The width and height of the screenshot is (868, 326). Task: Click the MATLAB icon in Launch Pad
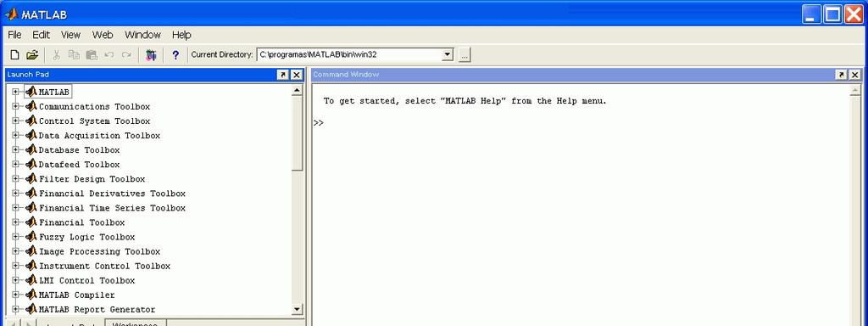(31, 92)
